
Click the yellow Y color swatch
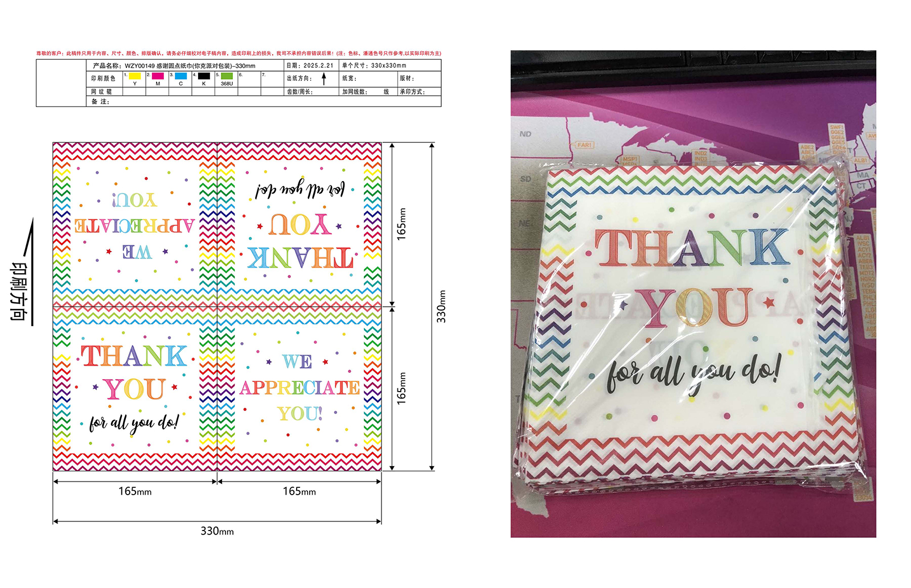[135, 76]
